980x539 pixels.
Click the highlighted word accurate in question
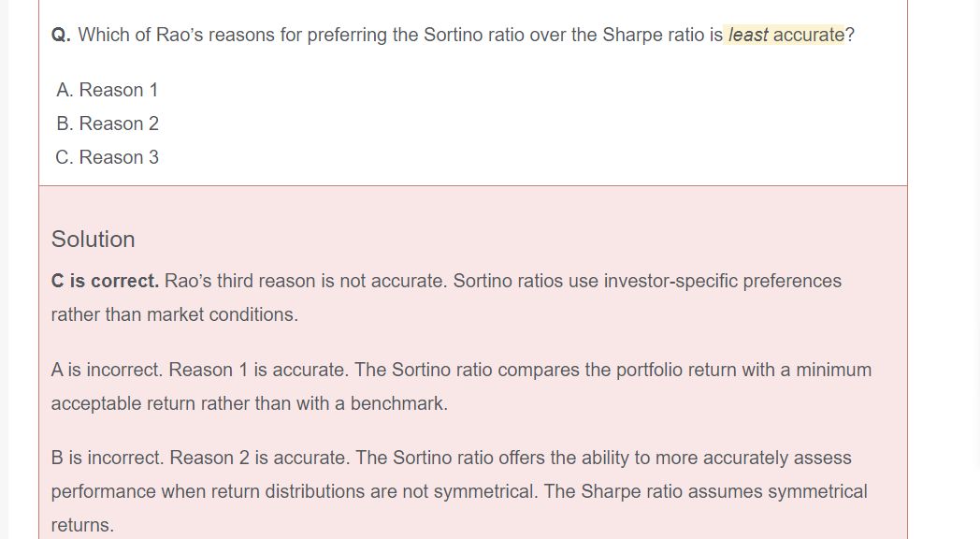(808, 35)
